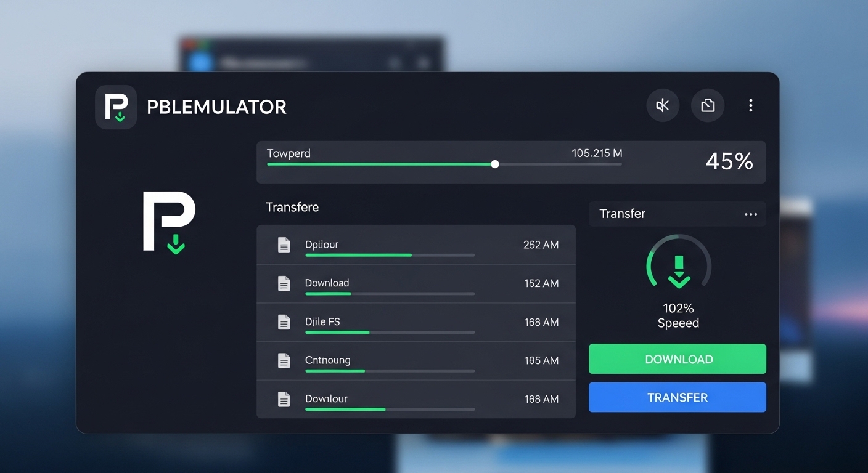The width and height of the screenshot is (868, 473).
Task: Open the Transfer panel three-dot options
Action: (x=751, y=214)
